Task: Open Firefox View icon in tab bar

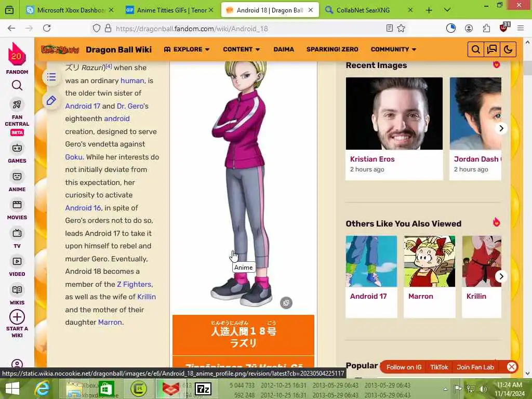Action: point(9,10)
